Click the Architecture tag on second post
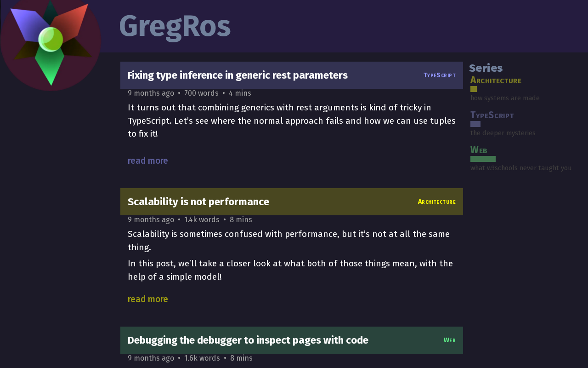 pyautogui.click(x=437, y=201)
